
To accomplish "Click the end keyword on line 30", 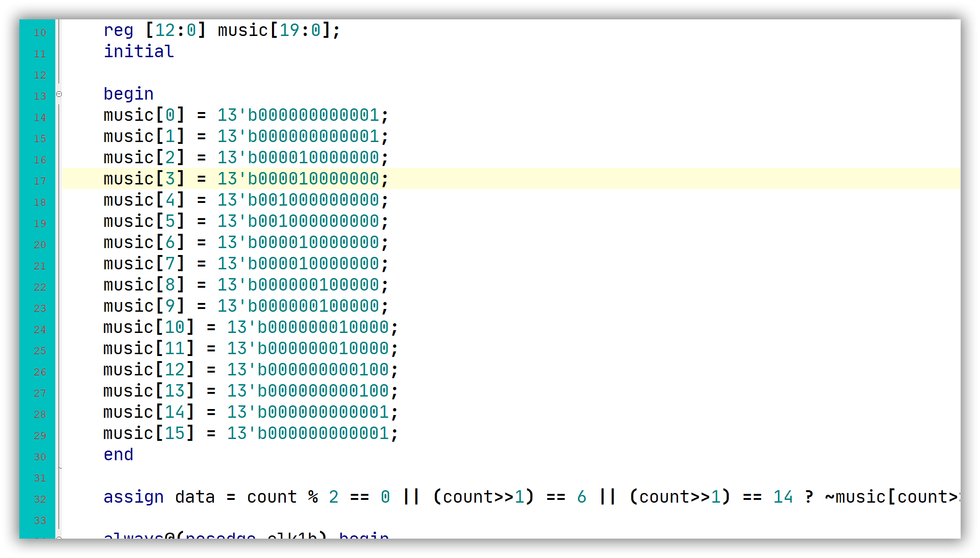I will pyautogui.click(x=118, y=454).
